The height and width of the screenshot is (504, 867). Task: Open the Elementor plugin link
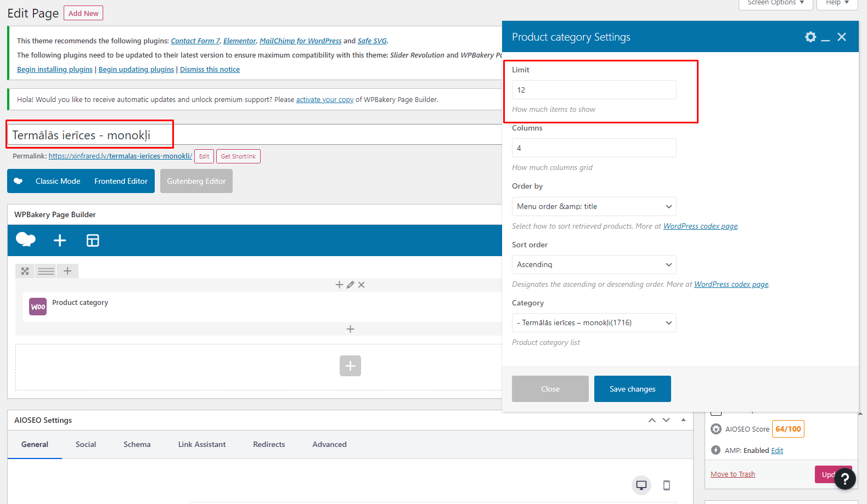point(239,41)
